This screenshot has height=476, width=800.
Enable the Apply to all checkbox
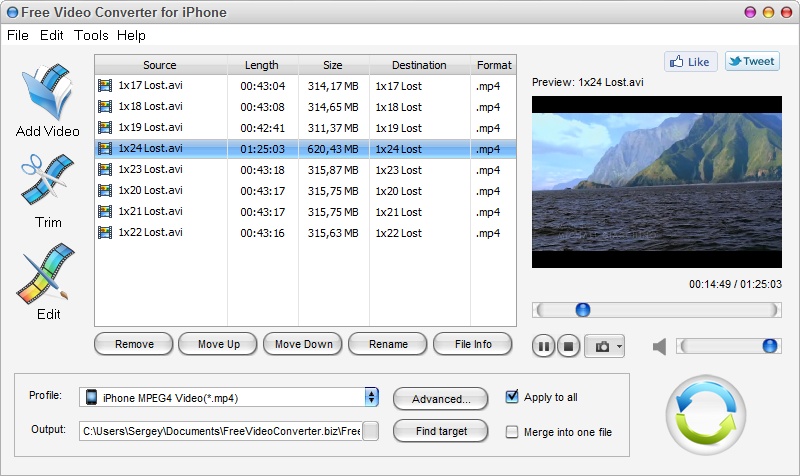512,397
